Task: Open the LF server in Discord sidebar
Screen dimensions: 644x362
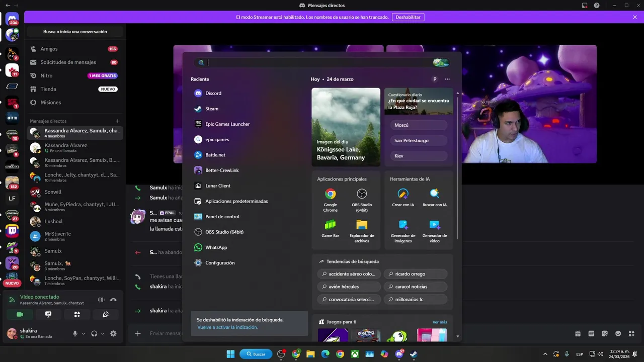Action: click(x=12, y=199)
